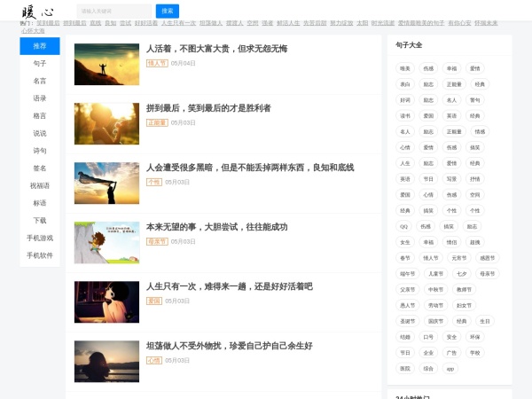Open article about 良知和底线
The height and width of the screenshot is (399, 532).
[x=250, y=168]
